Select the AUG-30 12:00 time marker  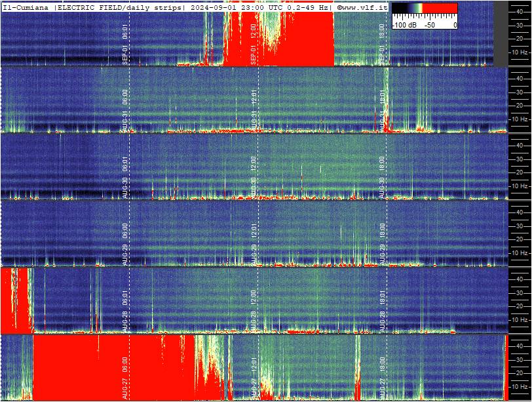253,177
